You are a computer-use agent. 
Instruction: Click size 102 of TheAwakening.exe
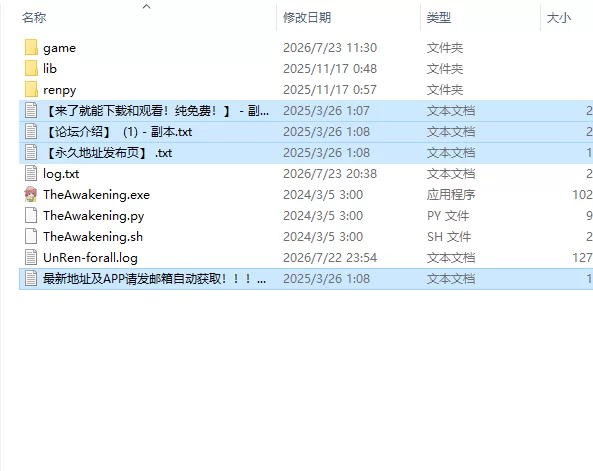582,194
